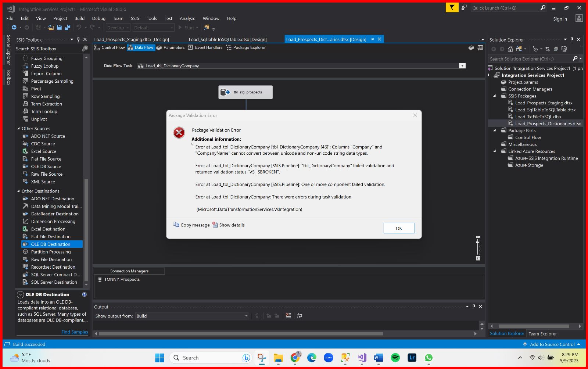Open the SSIS menu
The height and width of the screenshot is (369, 588).
(135, 18)
